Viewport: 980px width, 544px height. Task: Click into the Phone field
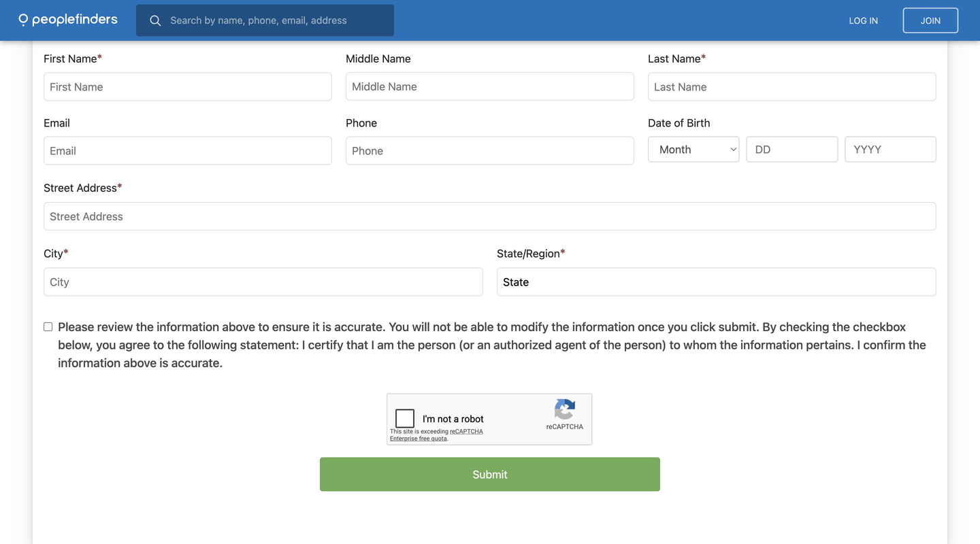pos(490,151)
